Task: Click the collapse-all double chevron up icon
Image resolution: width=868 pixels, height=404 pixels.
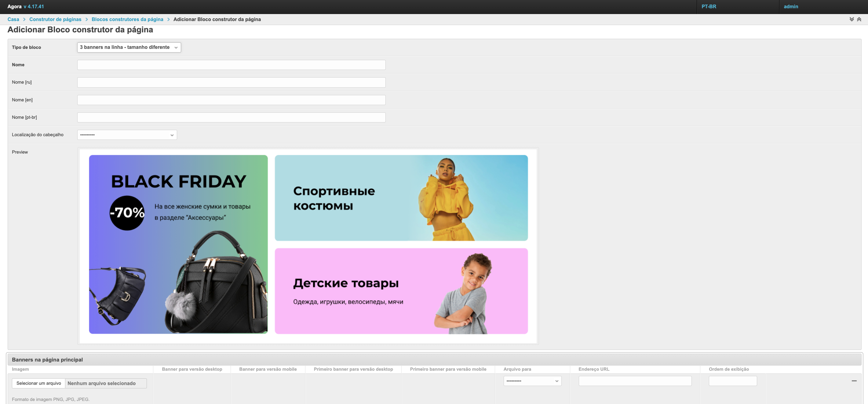Action: [859, 19]
